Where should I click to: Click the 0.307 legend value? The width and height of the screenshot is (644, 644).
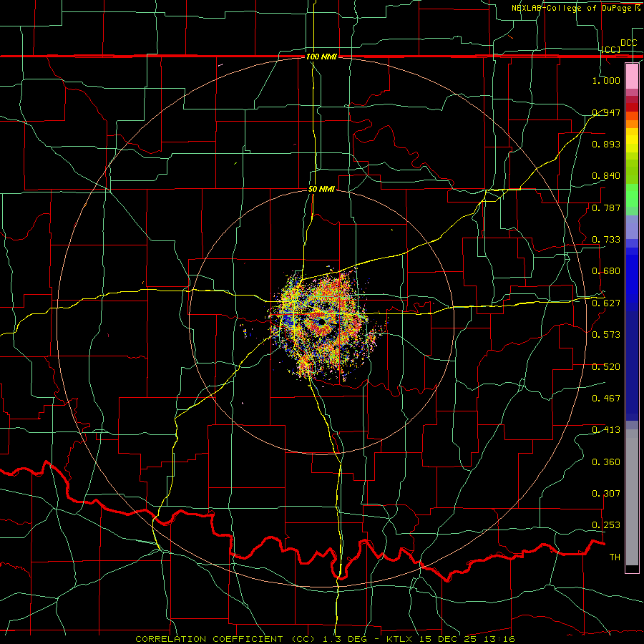(x=606, y=494)
